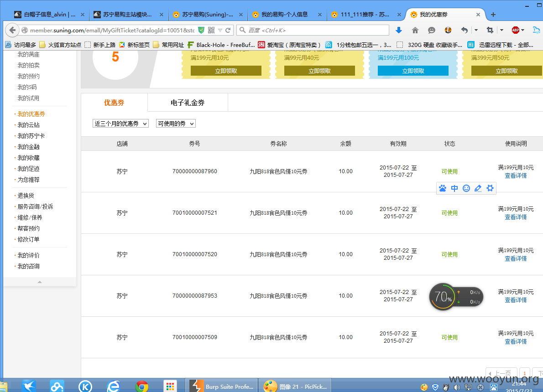
Task: Close the 我的优惠券 tab
Action: point(478,15)
